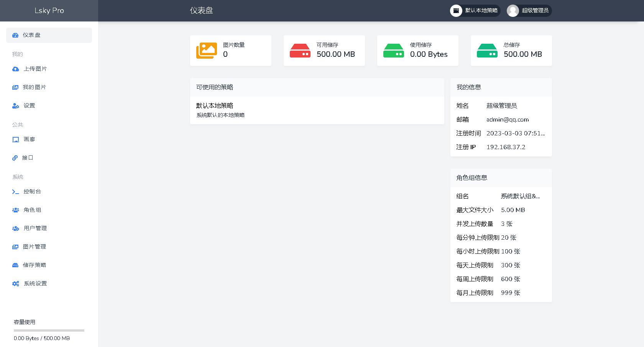This screenshot has width=644, height=347.
Task: Click the 用户管理 user management icon
Action: pos(15,228)
